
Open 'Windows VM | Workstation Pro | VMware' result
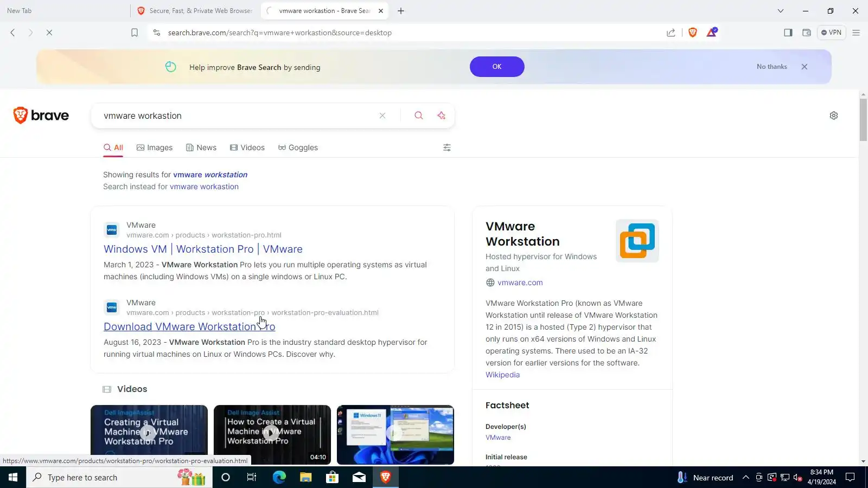[x=203, y=249]
